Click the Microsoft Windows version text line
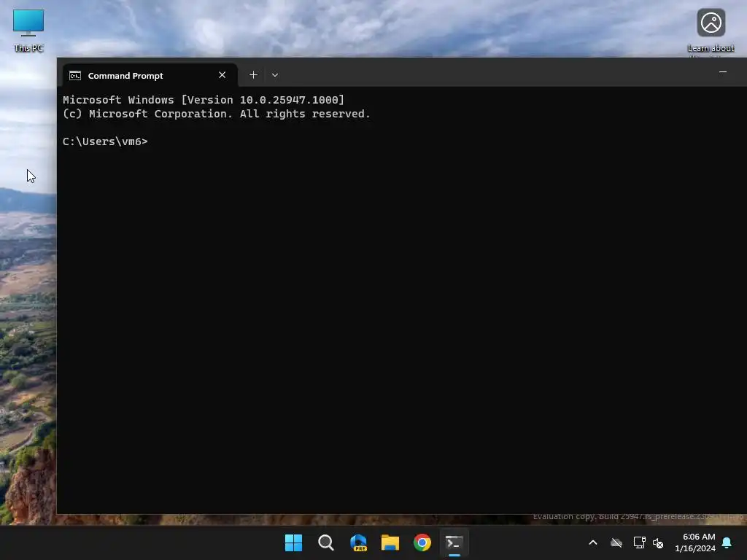Image resolution: width=747 pixels, height=560 pixels. point(204,100)
